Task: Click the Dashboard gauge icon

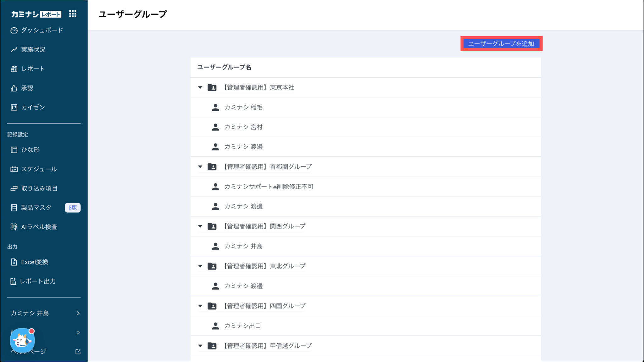Action: (14, 30)
